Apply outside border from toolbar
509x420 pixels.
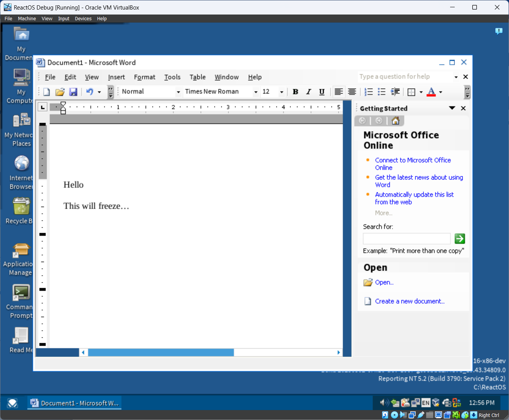coord(411,92)
